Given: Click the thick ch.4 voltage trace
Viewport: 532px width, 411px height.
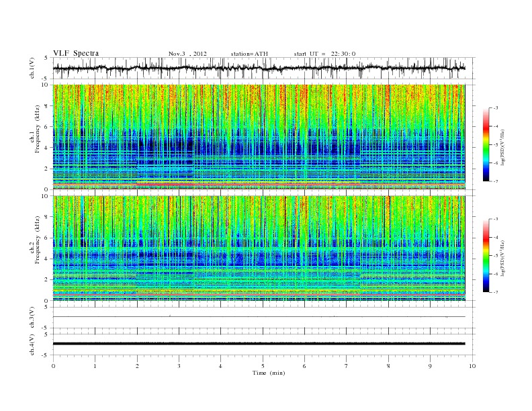Looking at the screenshot, I should point(259,344).
